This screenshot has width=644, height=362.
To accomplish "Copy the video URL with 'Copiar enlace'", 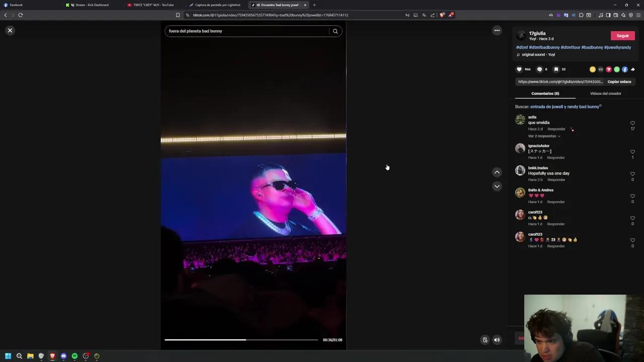I will (619, 81).
